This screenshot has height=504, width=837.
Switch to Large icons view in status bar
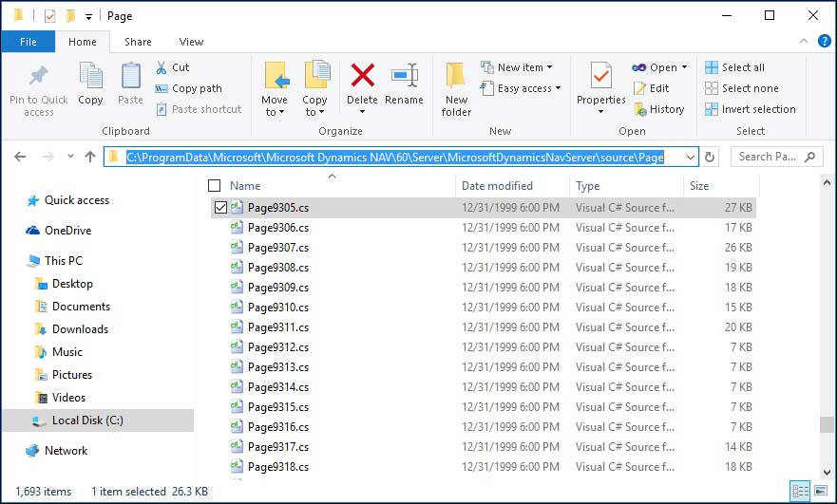(x=821, y=492)
